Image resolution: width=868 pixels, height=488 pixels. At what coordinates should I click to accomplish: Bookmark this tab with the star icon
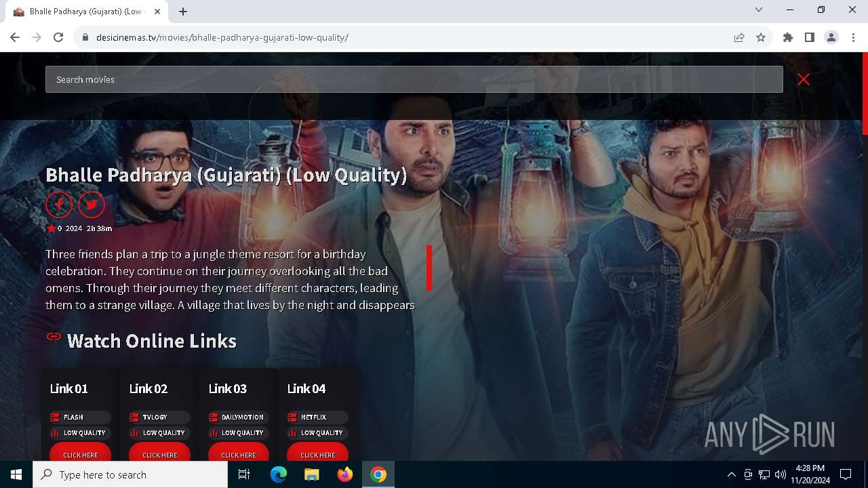pos(761,37)
